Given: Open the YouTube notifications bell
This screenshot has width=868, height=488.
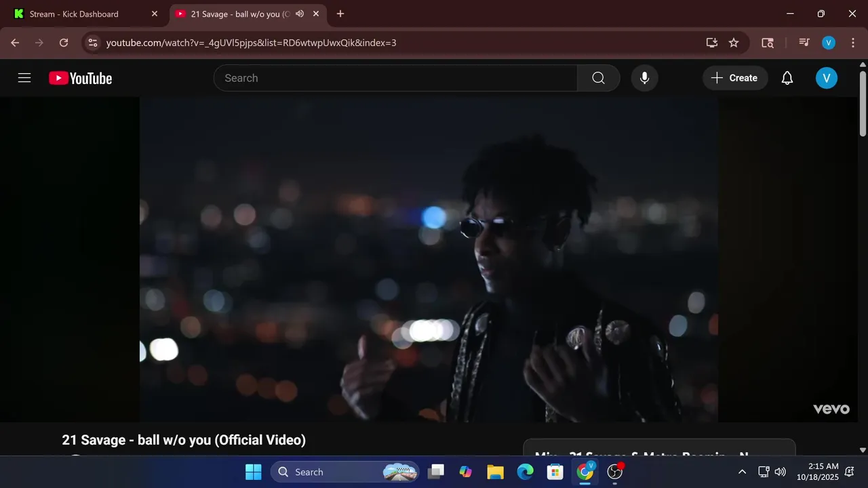Looking at the screenshot, I should [x=787, y=78].
